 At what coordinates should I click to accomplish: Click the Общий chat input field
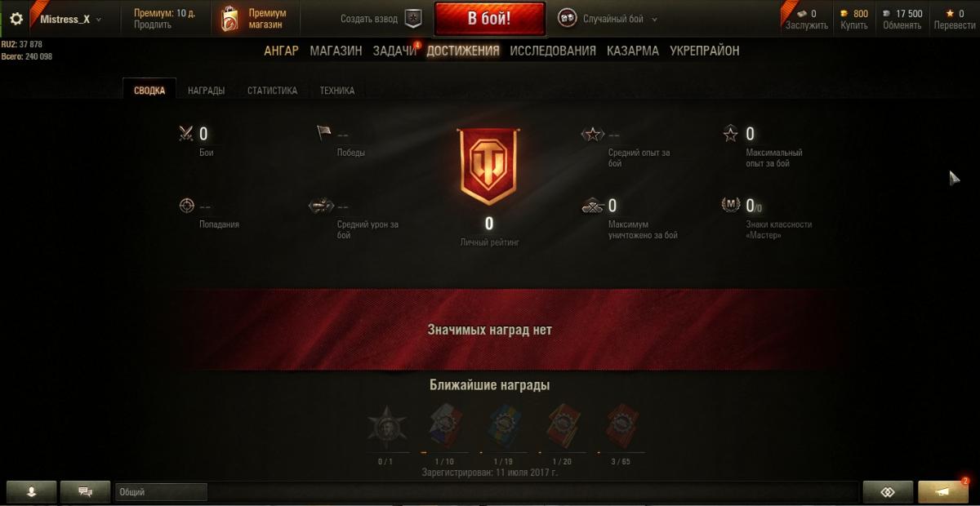point(161,492)
